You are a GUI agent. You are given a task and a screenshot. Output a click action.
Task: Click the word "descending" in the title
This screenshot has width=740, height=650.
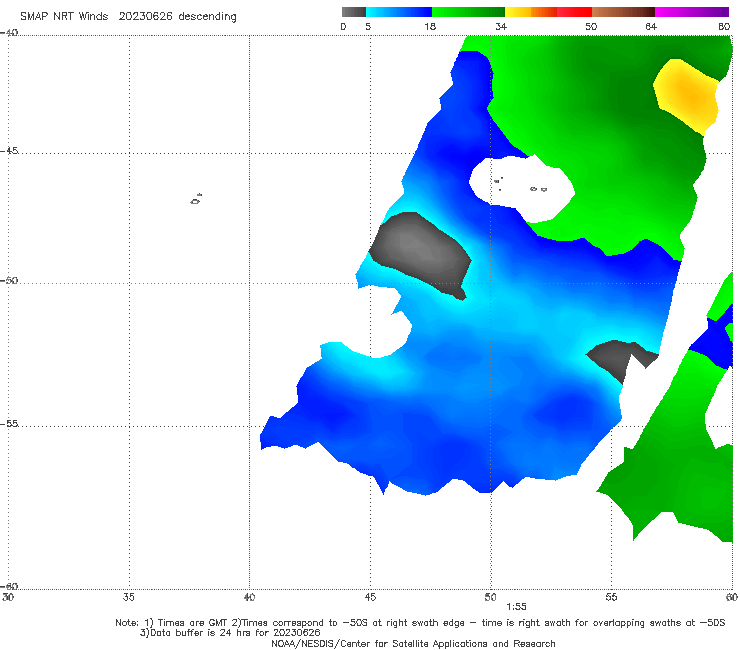208,17
